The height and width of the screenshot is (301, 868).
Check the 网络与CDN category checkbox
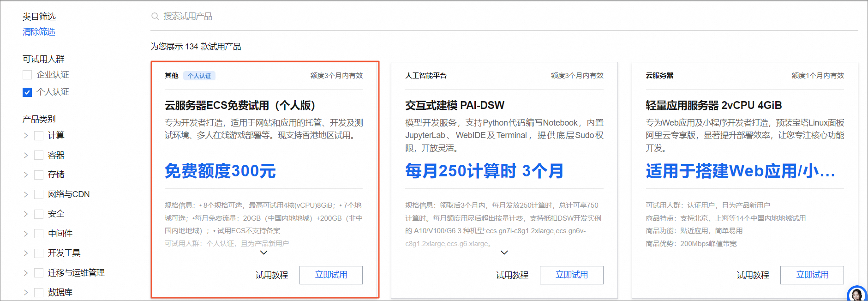tap(39, 194)
